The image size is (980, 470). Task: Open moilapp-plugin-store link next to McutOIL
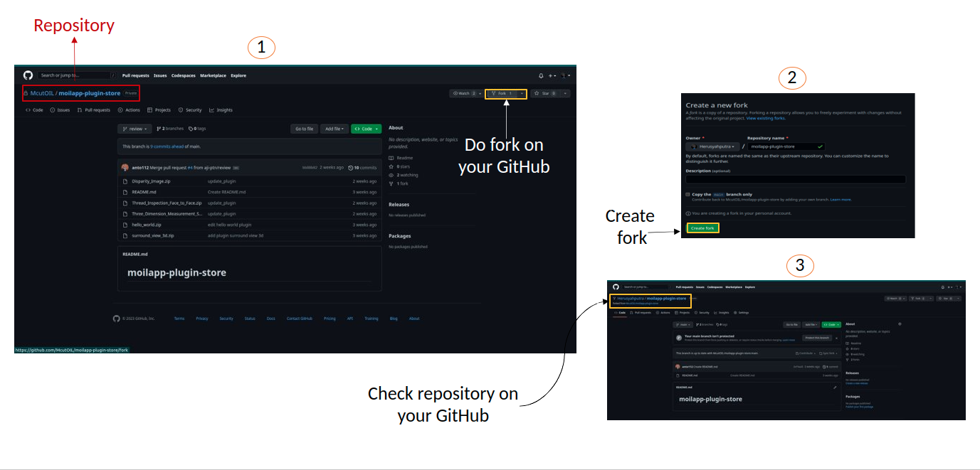pyautogui.click(x=90, y=93)
